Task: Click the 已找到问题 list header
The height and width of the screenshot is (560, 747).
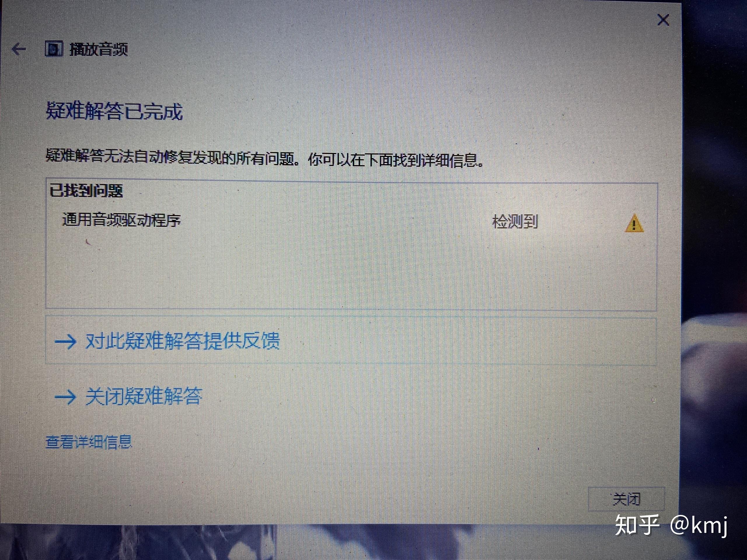Action: pyautogui.click(x=86, y=191)
